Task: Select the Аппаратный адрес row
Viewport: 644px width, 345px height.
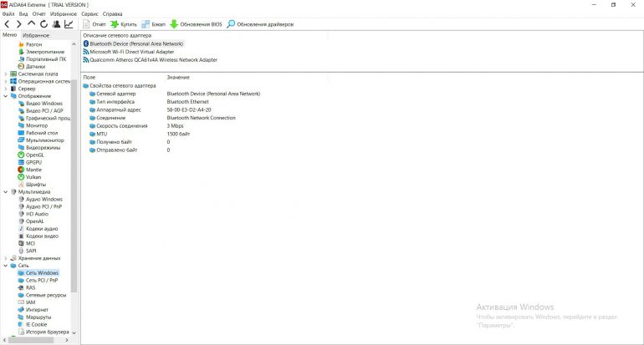Action: point(150,110)
